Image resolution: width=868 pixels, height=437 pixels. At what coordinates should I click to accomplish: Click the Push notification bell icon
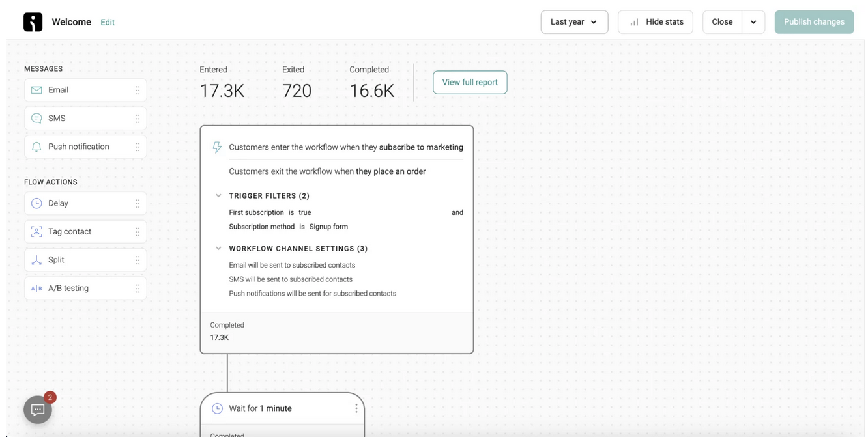(36, 147)
